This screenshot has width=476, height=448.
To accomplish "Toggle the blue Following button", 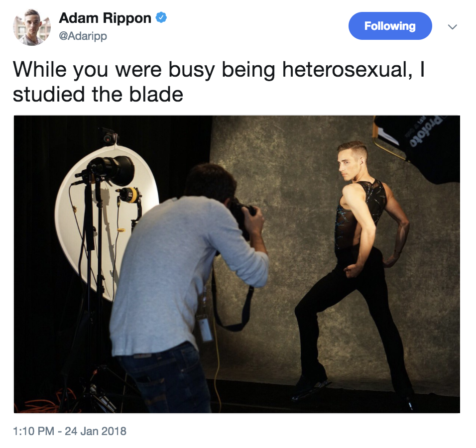I will click(390, 26).
